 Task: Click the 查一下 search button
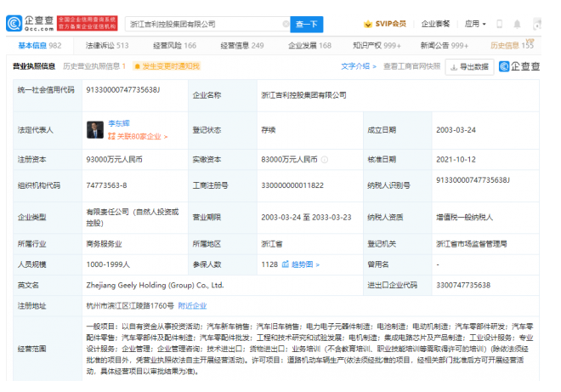tap(309, 24)
